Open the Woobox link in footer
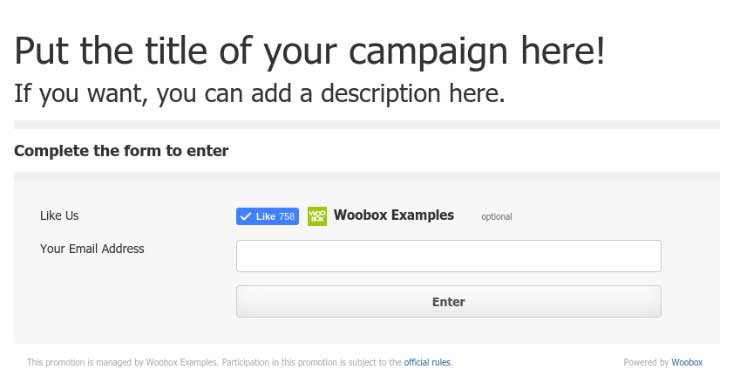Screen dimensions: 731x379 (x=687, y=362)
